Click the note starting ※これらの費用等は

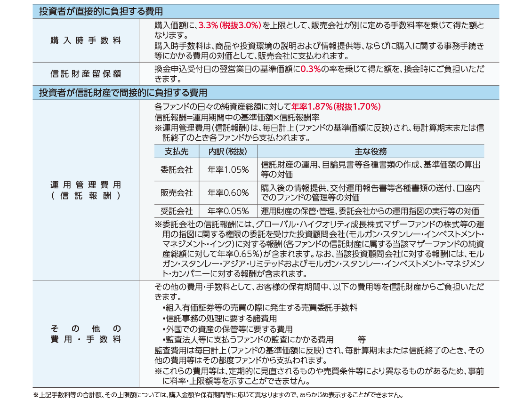(319, 376)
